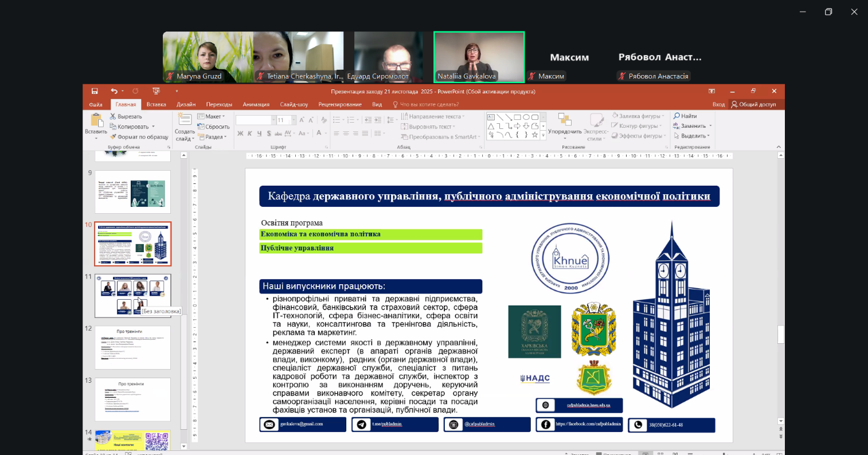Open the Выделить selection dropdown
Image resolution: width=868 pixels, height=455 pixels.
tap(692, 136)
